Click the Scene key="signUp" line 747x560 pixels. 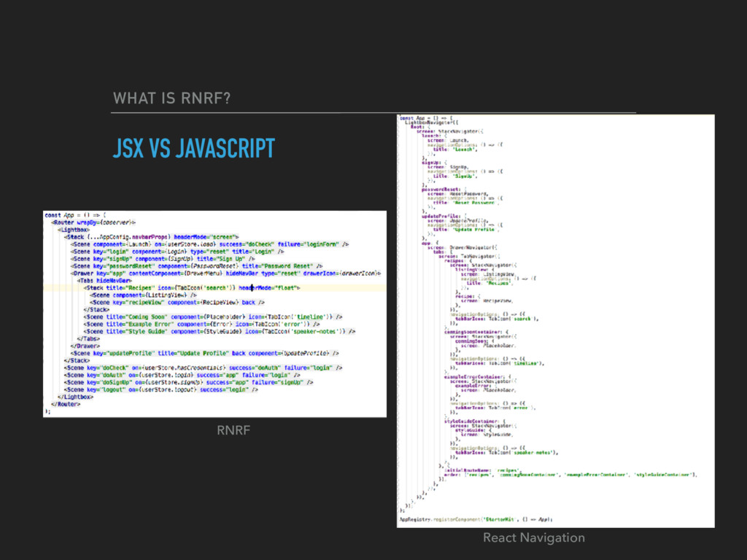pyautogui.click(x=163, y=259)
